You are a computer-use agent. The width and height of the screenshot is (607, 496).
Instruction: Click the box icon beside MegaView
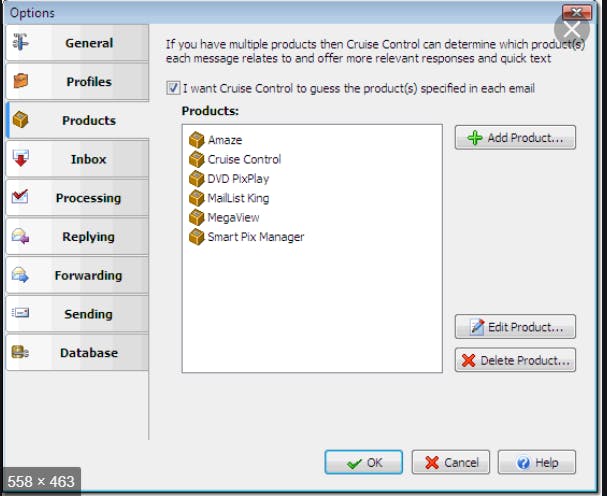pos(197,217)
